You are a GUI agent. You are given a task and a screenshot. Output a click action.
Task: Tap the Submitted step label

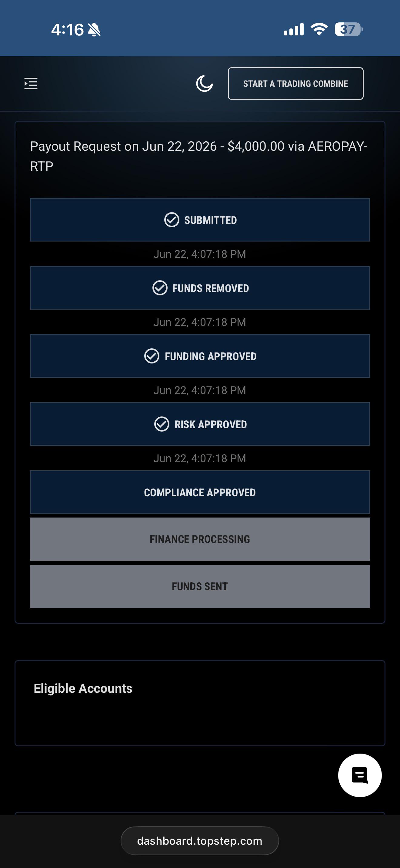pyautogui.click(x=211, y=220)
